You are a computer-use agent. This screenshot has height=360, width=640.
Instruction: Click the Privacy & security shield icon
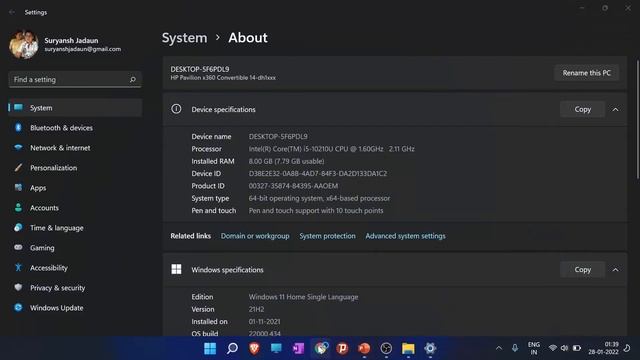(x=18, y=287)
